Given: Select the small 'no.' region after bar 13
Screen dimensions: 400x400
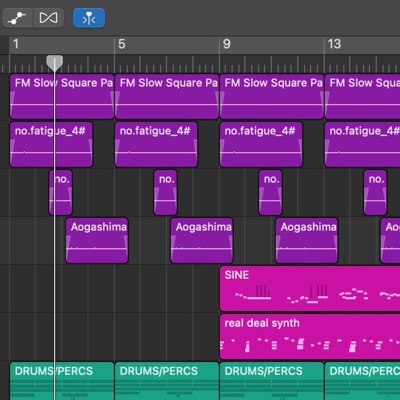Looking at the screenshot, I should coord(375,193).
